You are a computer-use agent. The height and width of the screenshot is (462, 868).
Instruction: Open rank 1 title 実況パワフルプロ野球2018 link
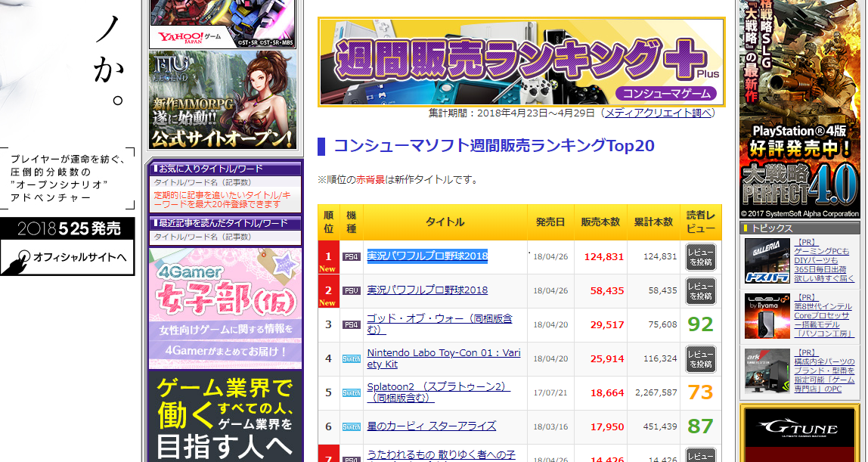(x=427, y=256)
